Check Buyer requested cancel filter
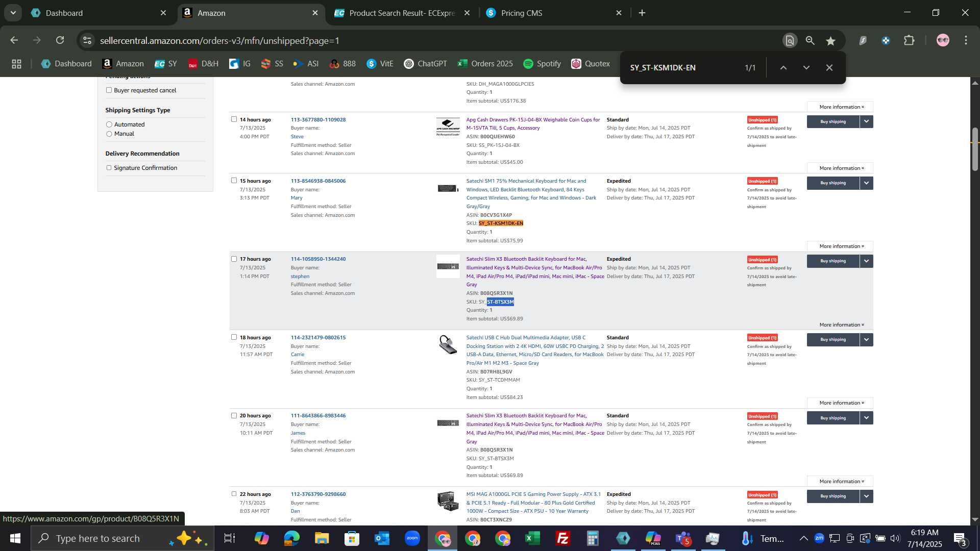The height and width of the screenshot is (551, 980). coord(109,90)
